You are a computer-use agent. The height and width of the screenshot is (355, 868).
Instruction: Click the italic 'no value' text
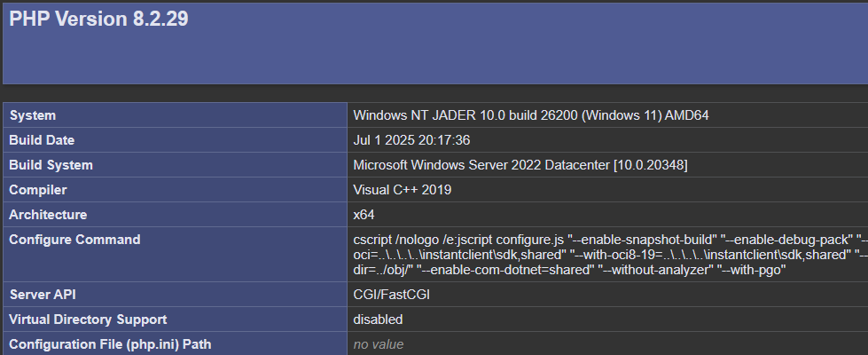pos(379,343)
